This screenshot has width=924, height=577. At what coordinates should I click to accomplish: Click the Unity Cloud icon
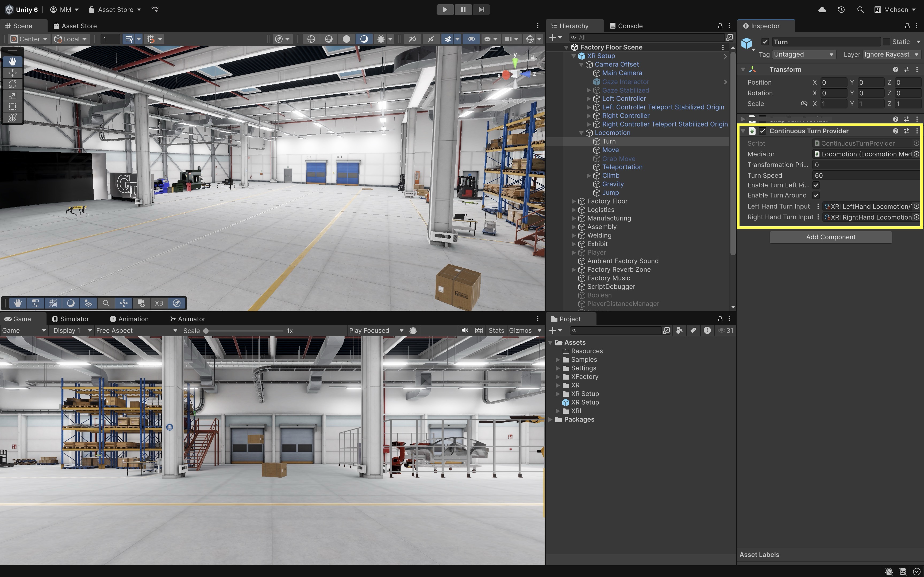pyautogui.click(x=822, y=10)
